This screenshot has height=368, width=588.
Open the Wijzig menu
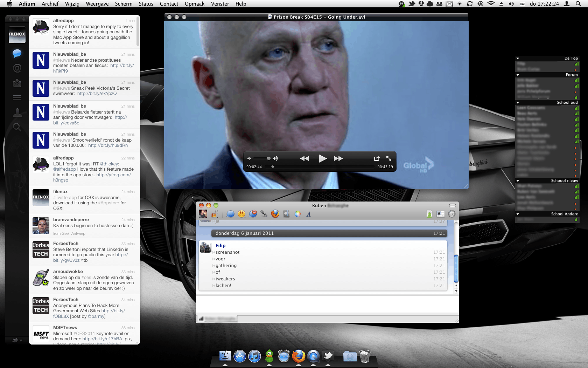click(72, 4)
